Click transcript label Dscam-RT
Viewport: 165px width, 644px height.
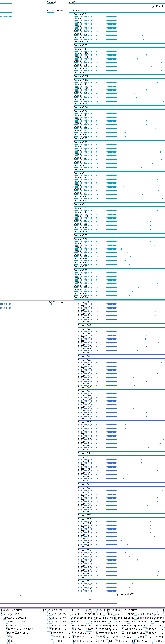pos(80,189)
